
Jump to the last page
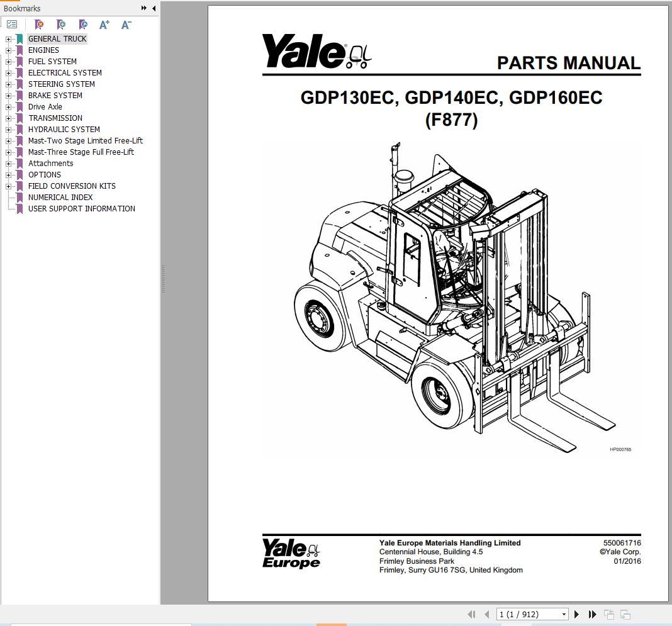pyautogui.click(x=592, y=614)
